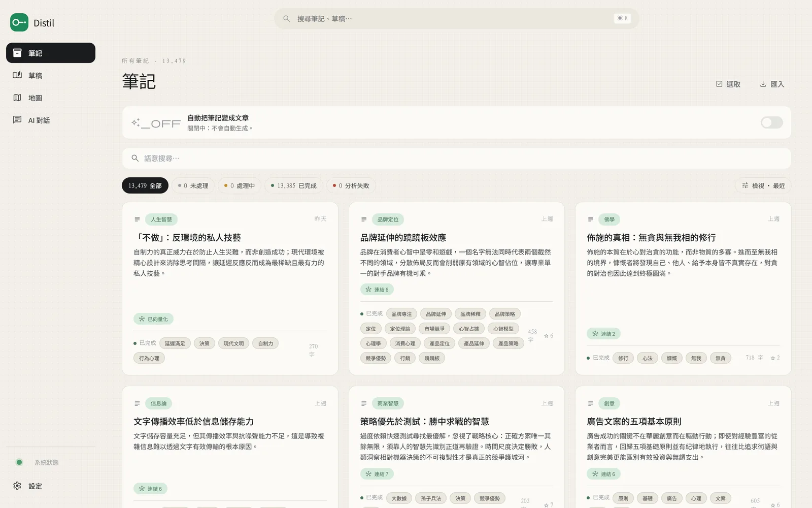Viewport: 812px width, 508px height.
Task: Click the 慷慨 tag
Action: 672,358
